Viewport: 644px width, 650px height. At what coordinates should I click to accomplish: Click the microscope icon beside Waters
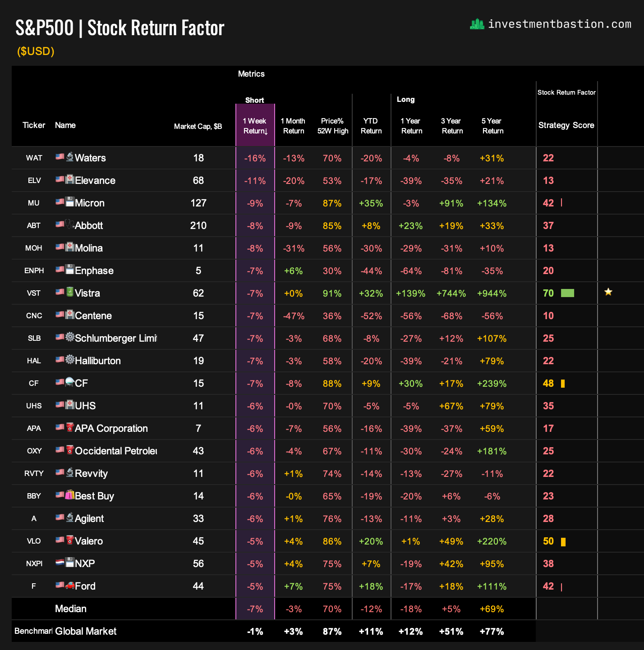click(70, 157)
